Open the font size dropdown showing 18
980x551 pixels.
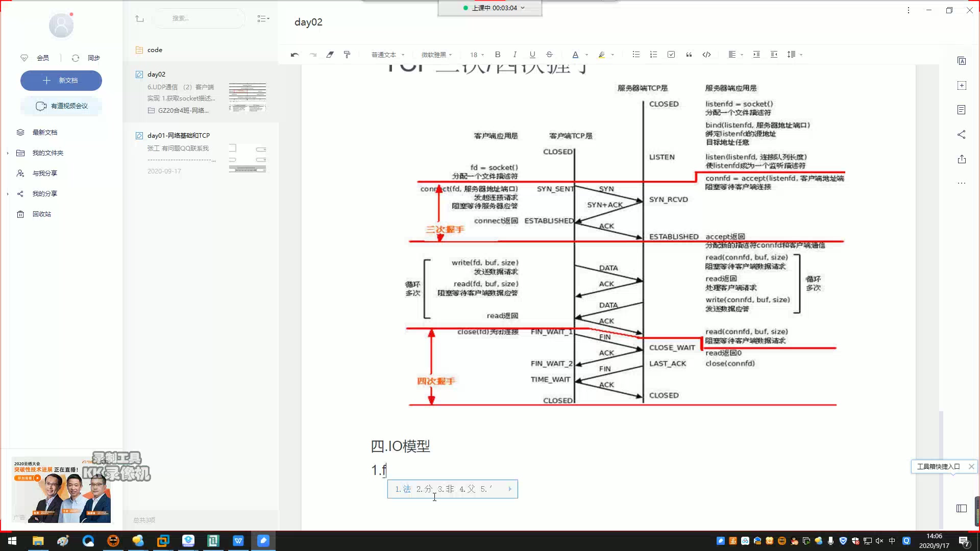point(477,55)
